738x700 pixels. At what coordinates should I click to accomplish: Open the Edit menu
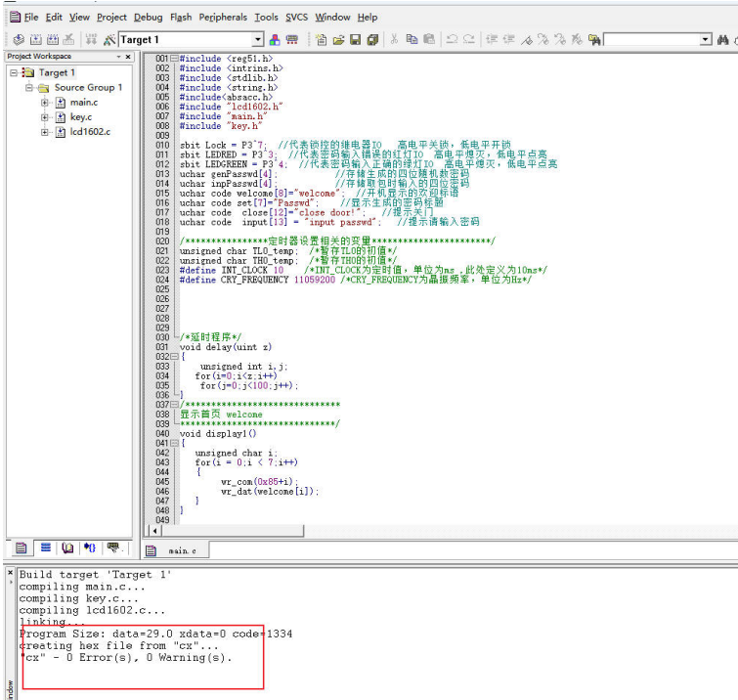[54, 18]
